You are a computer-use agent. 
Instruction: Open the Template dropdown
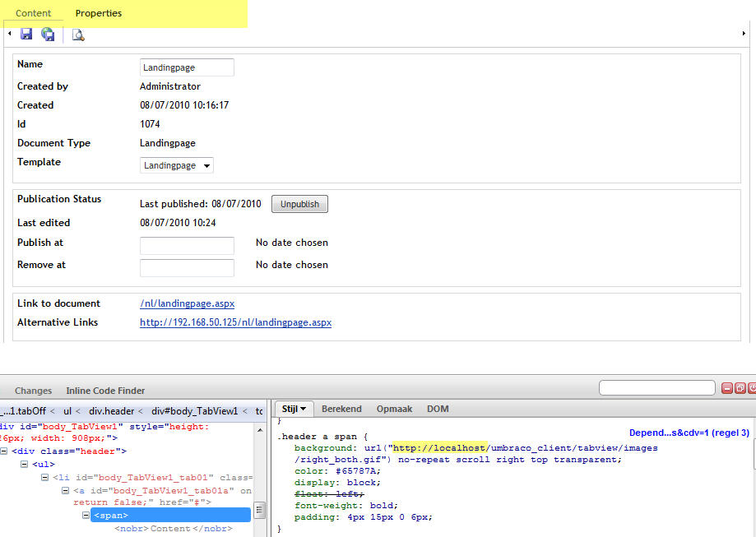(x=176, y=165)
